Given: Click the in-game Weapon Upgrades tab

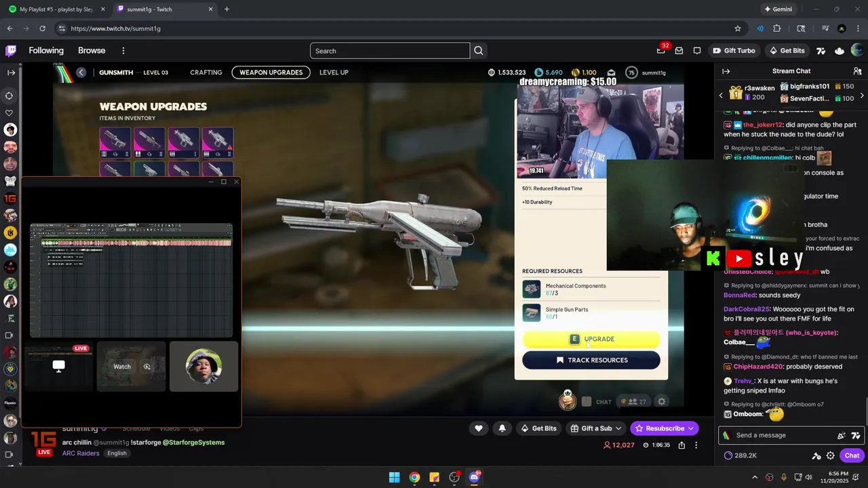Looking at the screenshot, I should tap(271, 73).
